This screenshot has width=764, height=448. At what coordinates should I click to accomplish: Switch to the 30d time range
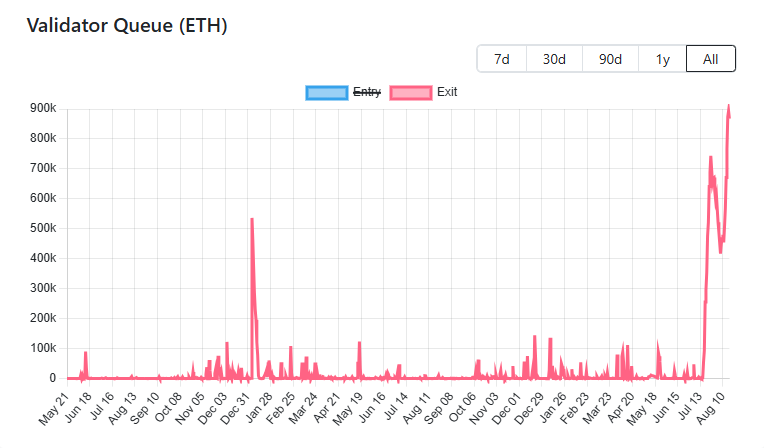[554, 59]
